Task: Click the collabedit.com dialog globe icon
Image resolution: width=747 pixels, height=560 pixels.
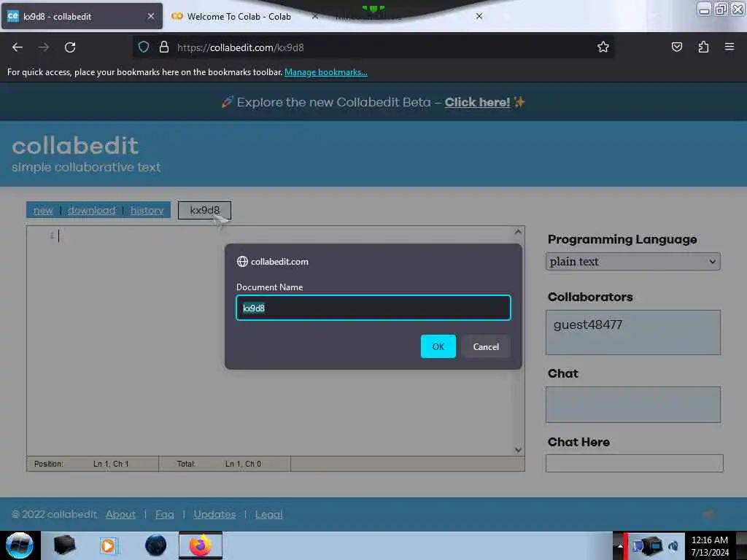Action: (242, 262)
